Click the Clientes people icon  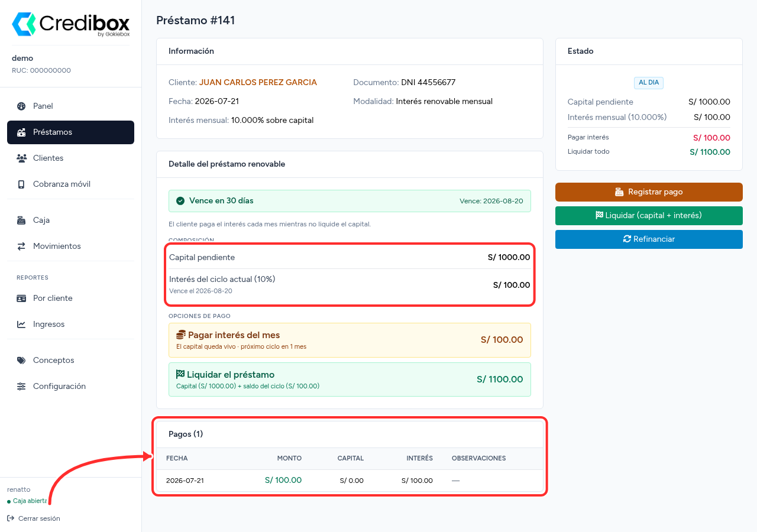21,158
